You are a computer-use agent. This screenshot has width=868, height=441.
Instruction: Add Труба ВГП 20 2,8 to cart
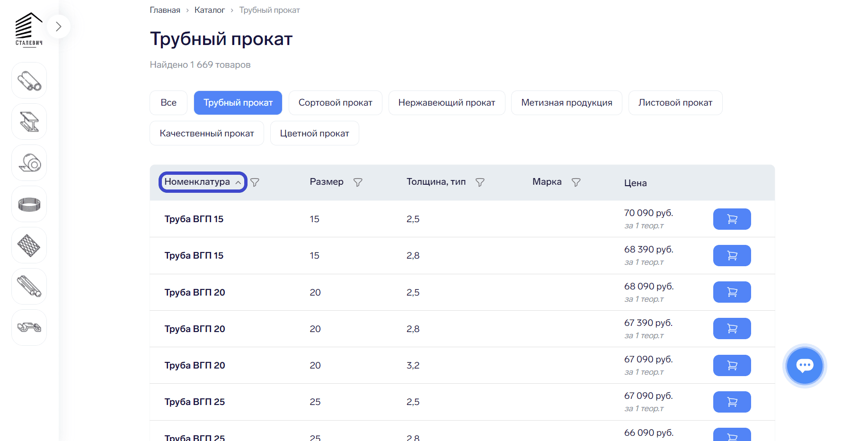(732, 328)
